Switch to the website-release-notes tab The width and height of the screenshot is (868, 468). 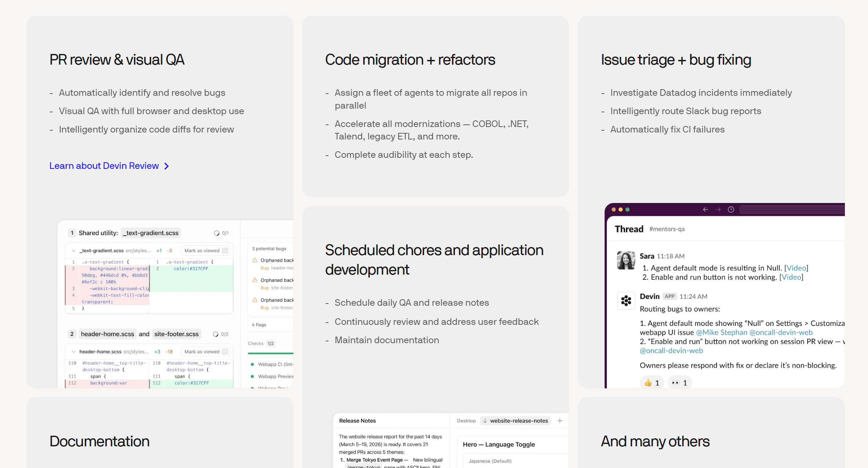tap(515, 421)
